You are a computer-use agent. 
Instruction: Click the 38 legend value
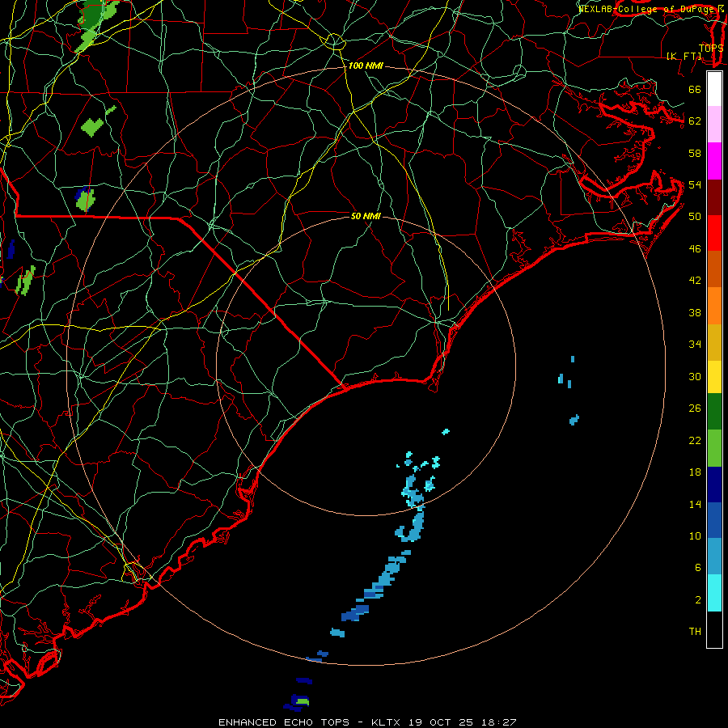(695, 312)
